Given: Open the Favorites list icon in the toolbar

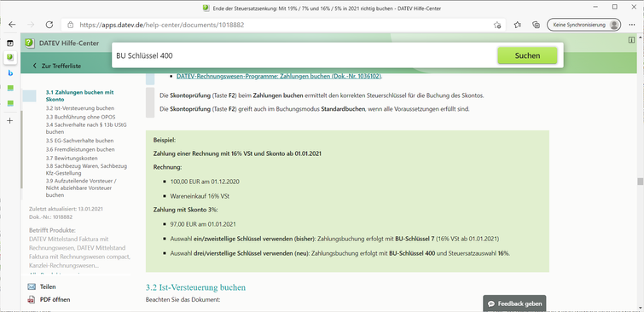Looking at the screenshot, I should pyautogui.click(x=518, y=25).
